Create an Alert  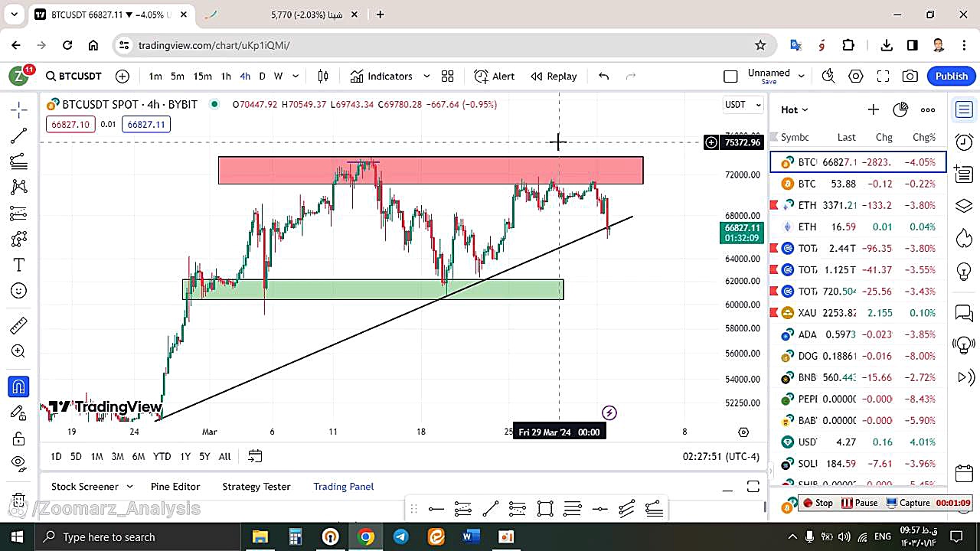coord(495,76)
